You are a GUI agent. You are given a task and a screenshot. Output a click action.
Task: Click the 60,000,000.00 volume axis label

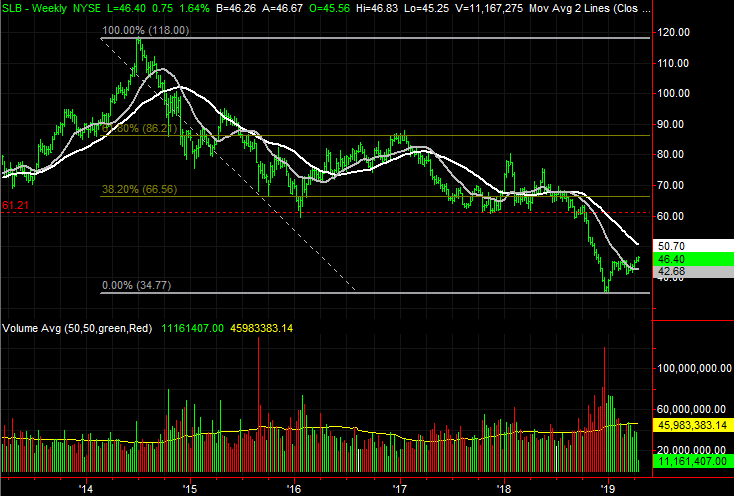click(x=691, y=409)
